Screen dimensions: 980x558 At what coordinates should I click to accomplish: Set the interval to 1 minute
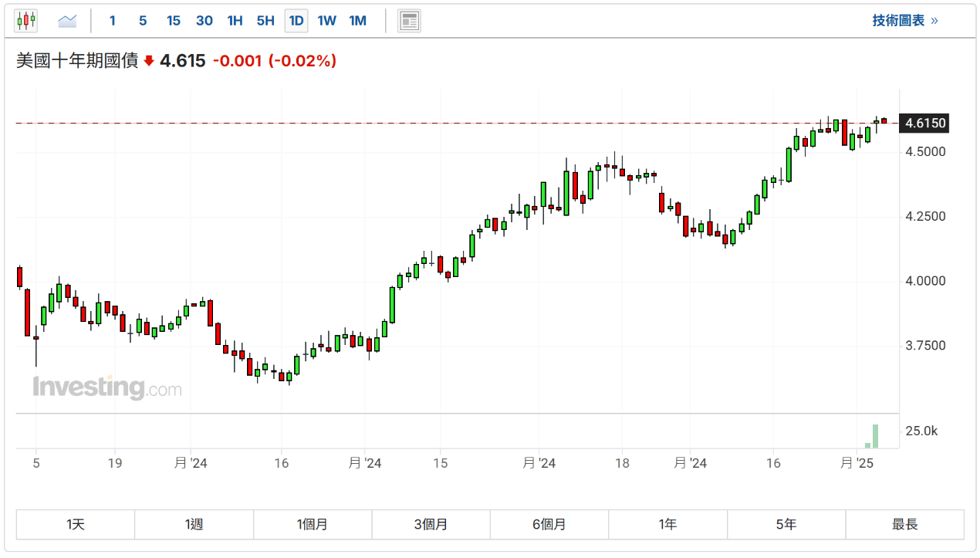[112, 21]
